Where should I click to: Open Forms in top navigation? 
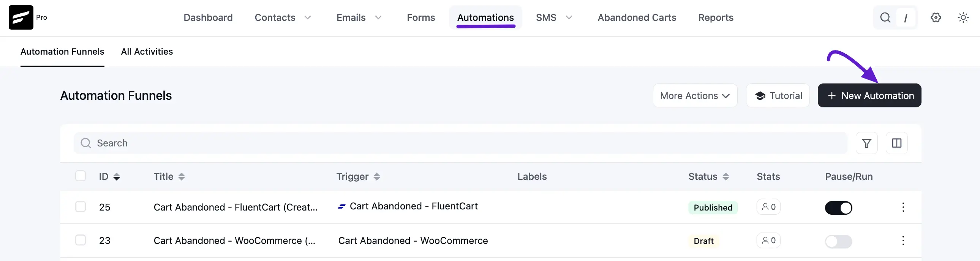[421, 17]
